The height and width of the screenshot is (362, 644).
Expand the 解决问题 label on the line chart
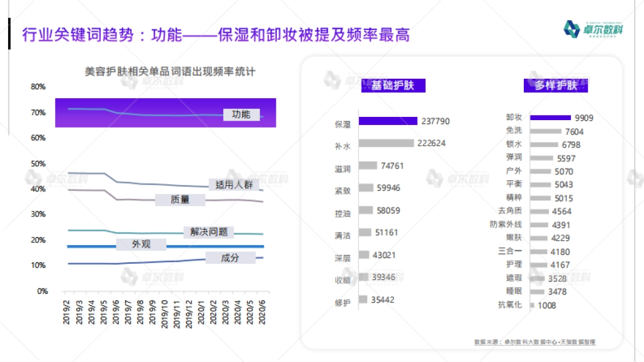(x=209, y=232)
